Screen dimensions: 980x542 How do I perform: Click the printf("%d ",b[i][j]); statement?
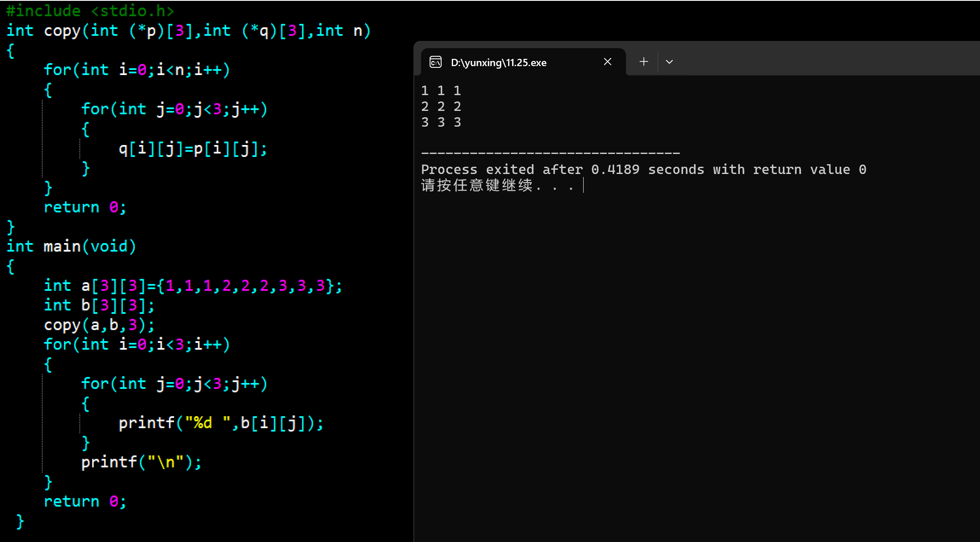[221, 423]
